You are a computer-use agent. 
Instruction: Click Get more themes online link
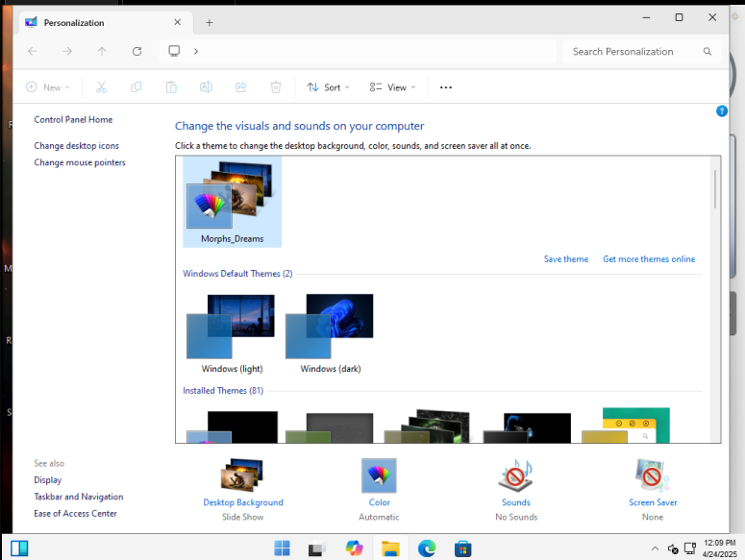click(x=648, y=259)
